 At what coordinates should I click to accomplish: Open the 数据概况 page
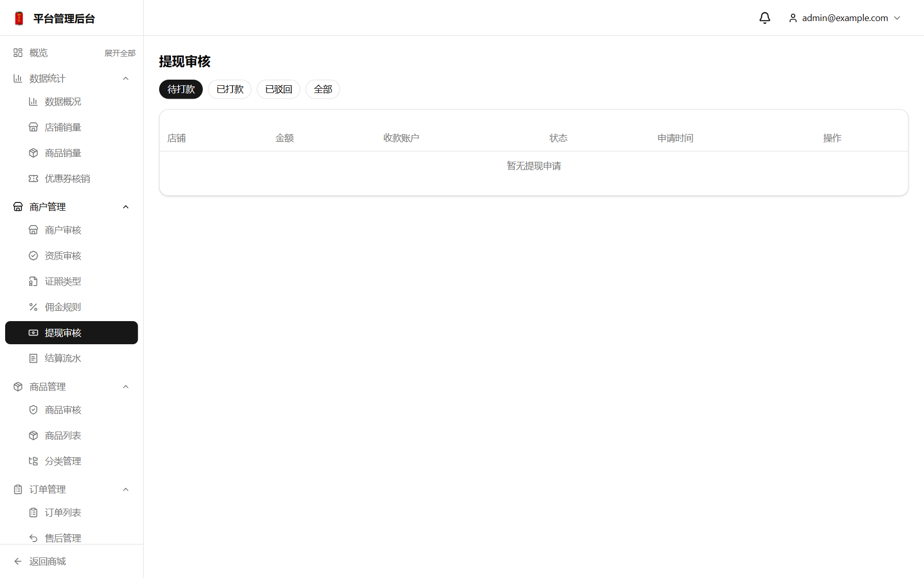click(71, 102)
